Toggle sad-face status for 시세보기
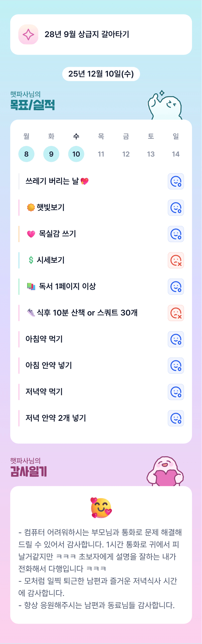The width and height of the screenshot is (202, 644). [176, 260]
